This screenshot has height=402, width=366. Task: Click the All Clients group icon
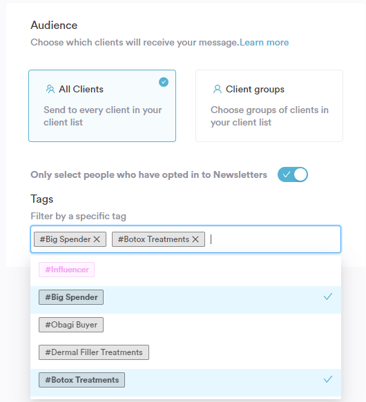pyautogui.click(x=50, y=89)
